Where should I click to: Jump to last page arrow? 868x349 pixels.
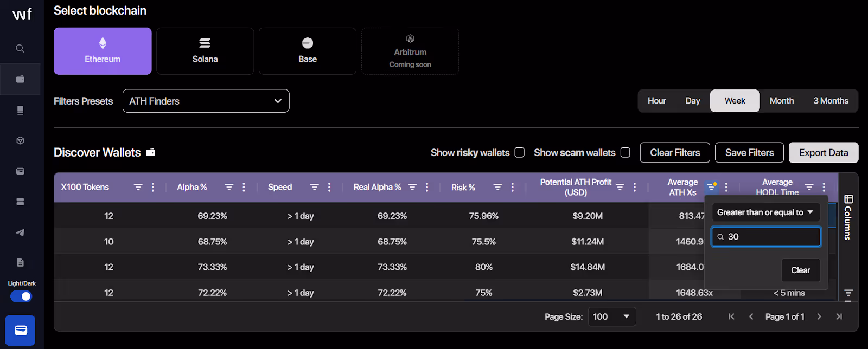click(x=839, y=316)
